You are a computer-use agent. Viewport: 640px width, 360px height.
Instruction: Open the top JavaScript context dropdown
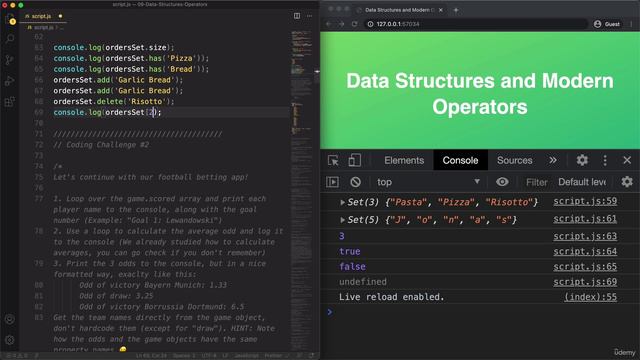coord(428,182)
